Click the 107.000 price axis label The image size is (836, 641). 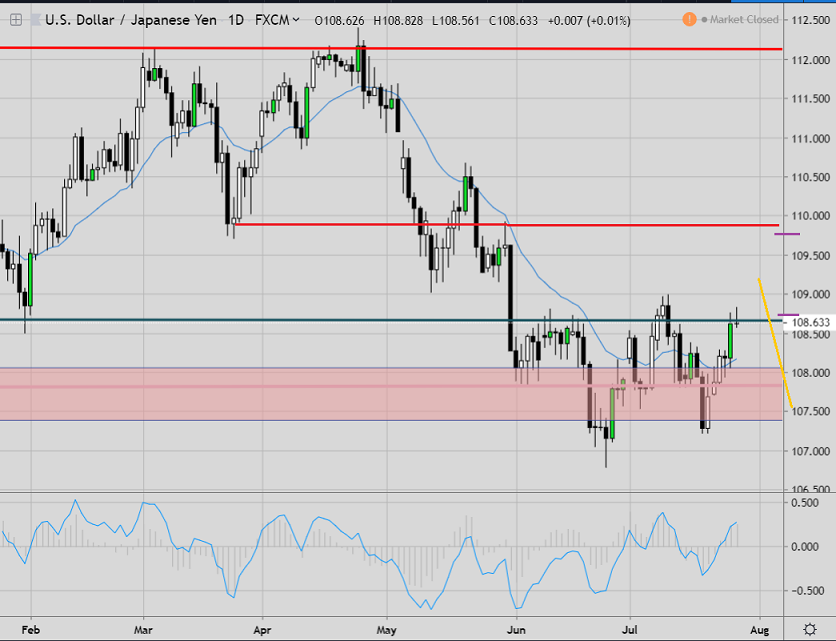click(x=810, y=451)
